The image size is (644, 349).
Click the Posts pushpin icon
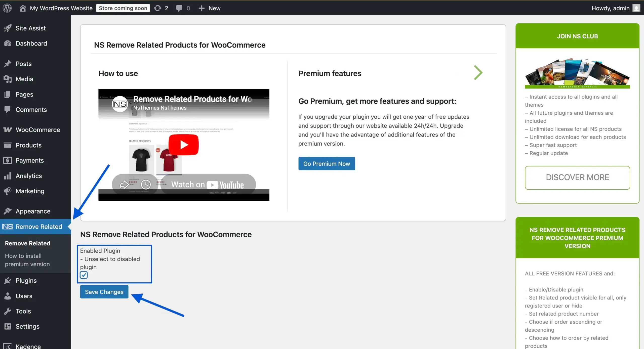[8, 64]
